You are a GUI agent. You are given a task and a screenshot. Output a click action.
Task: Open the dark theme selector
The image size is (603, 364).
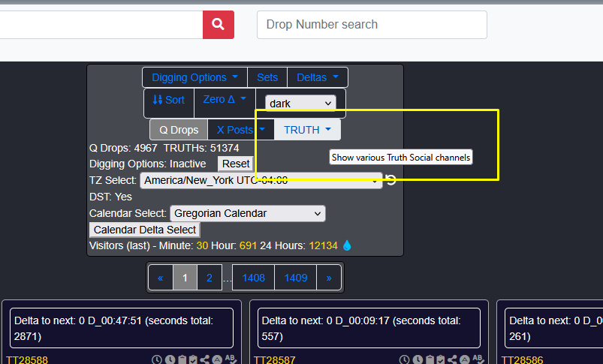[x=300, y=104]
